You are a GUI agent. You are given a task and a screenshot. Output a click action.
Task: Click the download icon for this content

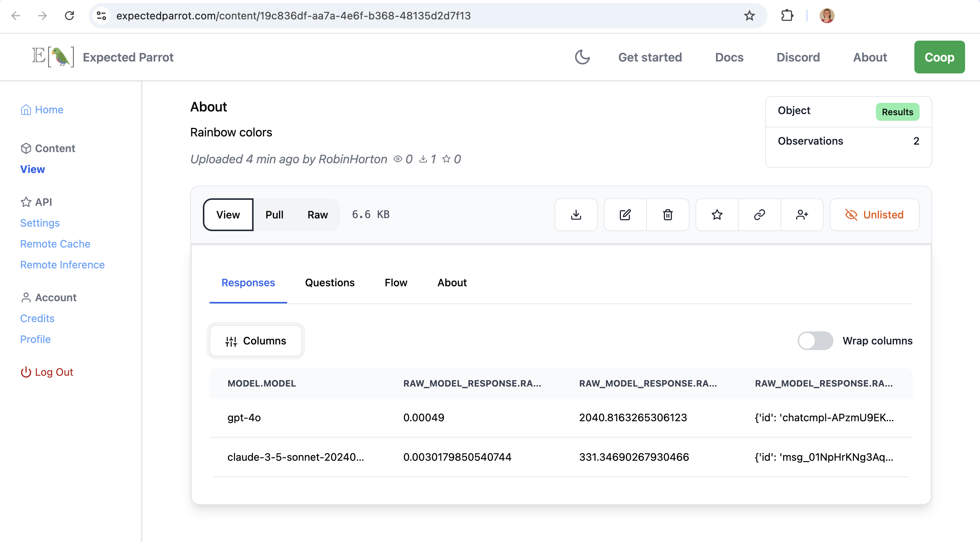click(576, 214)
